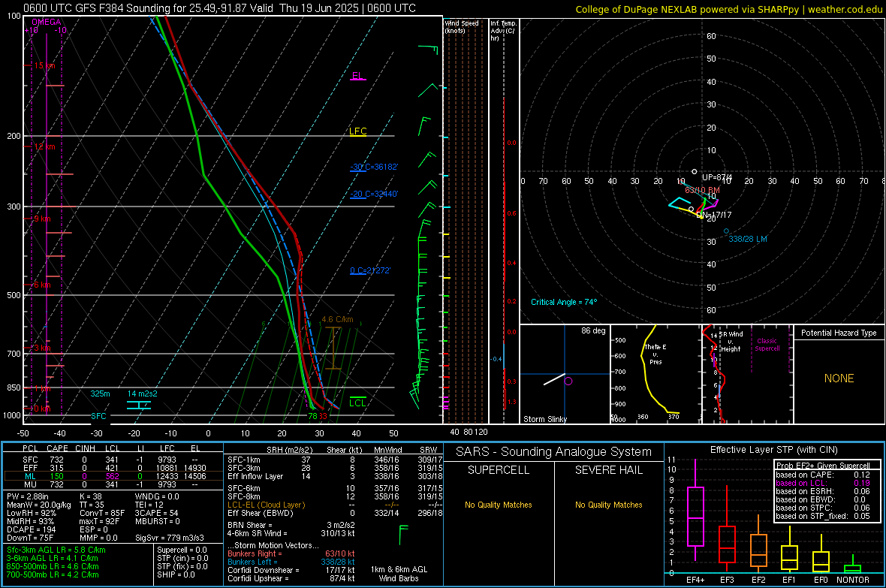Image resolution: width=886 pixels, height=588 pixels.
Task: Click the Bunkers Right = 63/10 kt line
Action: (x=291, y=553)
